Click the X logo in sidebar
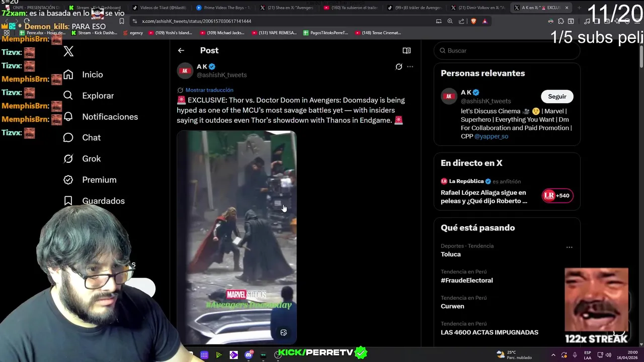 [x=68, y=51]
